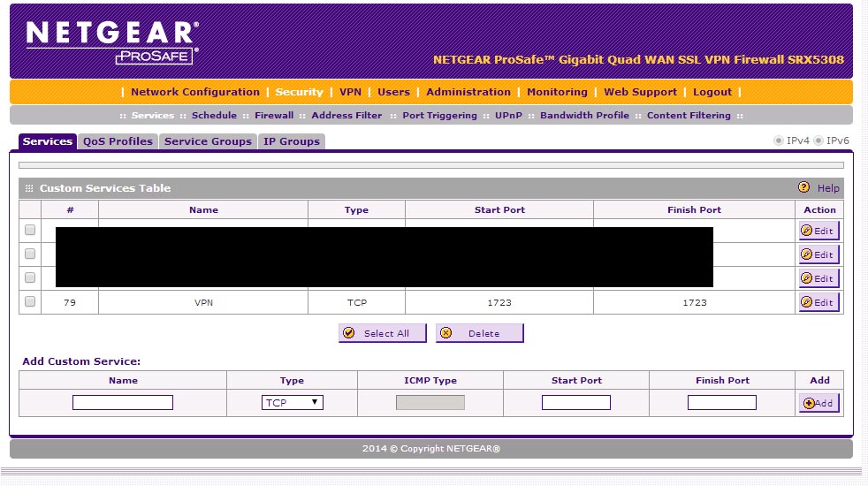Image resolution: width=868 pixels, height=486 pixels.
Task: Open the Administration menu
Action: coord(468,92)
